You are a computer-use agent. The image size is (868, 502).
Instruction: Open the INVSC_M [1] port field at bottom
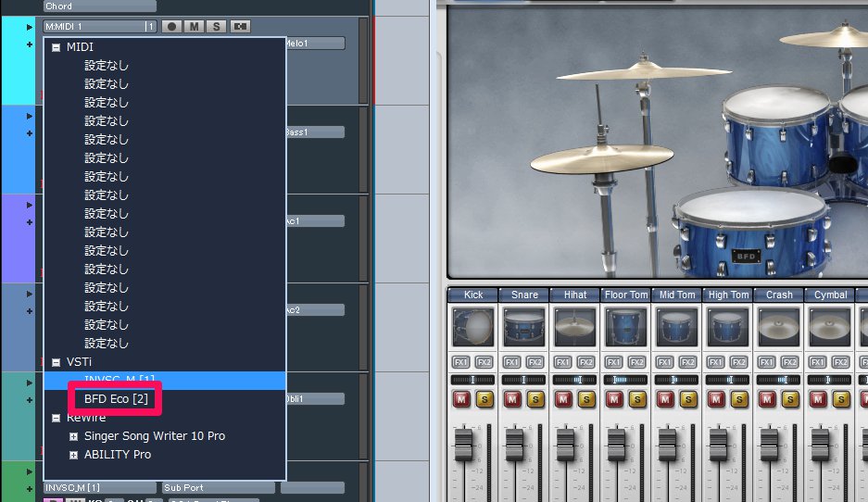point(100,487)
